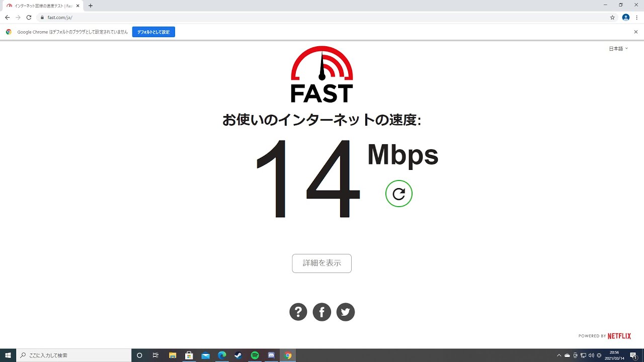Open the 日本語 language dropdown
This screenshot has height=362, width=644.
(618, 49)
